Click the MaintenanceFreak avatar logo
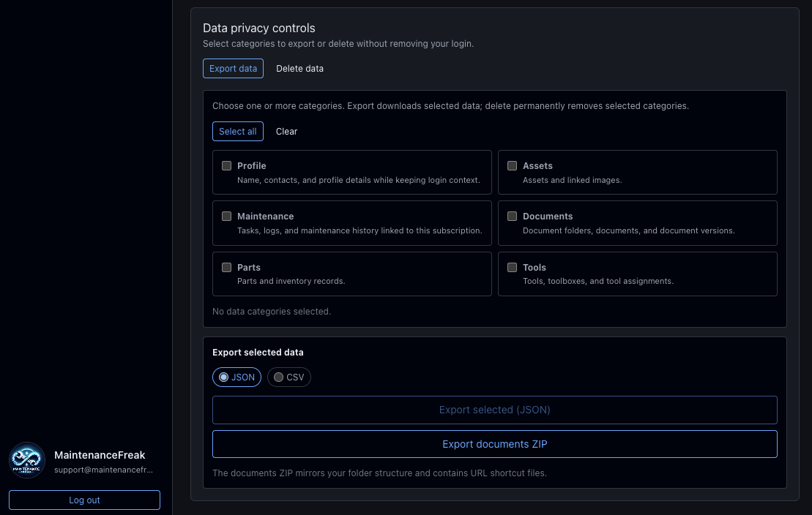The width and height of the screenshot is (812, 515). click(x=27, y=460)
